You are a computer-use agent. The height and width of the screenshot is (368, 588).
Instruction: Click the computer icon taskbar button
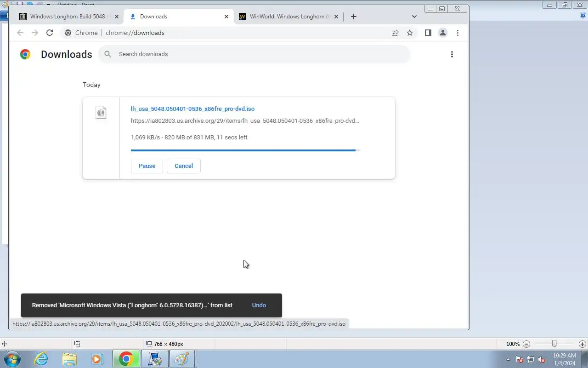tap(154, 359)
